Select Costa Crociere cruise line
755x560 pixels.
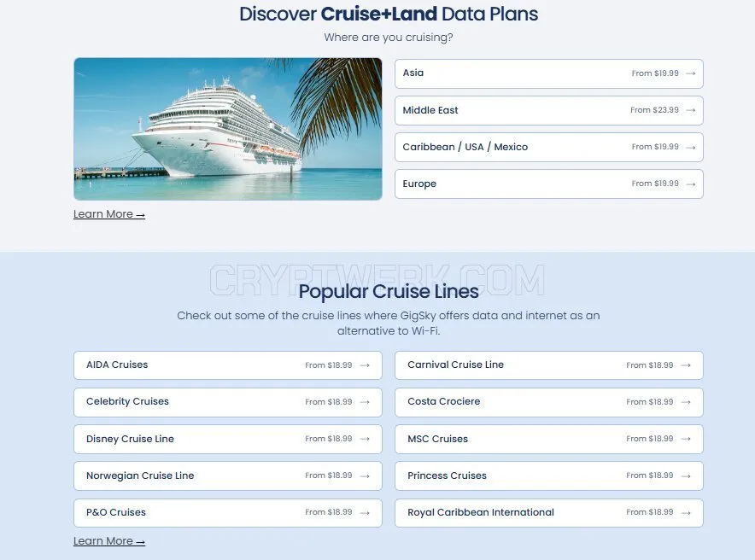(549, 402)
